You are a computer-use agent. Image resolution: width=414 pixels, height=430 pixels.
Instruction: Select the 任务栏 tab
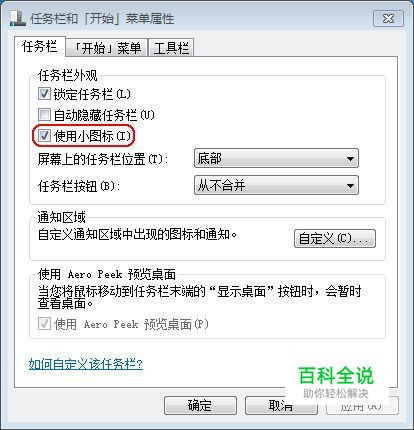[39, 46]
